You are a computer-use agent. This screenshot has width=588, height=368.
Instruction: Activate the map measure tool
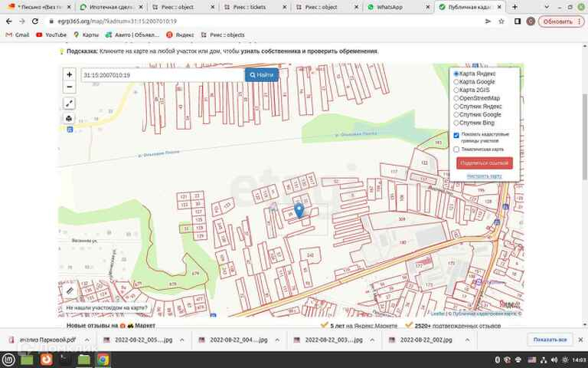[69, 103]
